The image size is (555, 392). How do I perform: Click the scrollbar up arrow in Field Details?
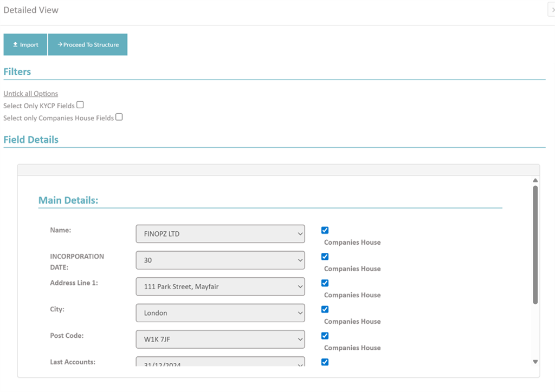(x=535, y=179)
